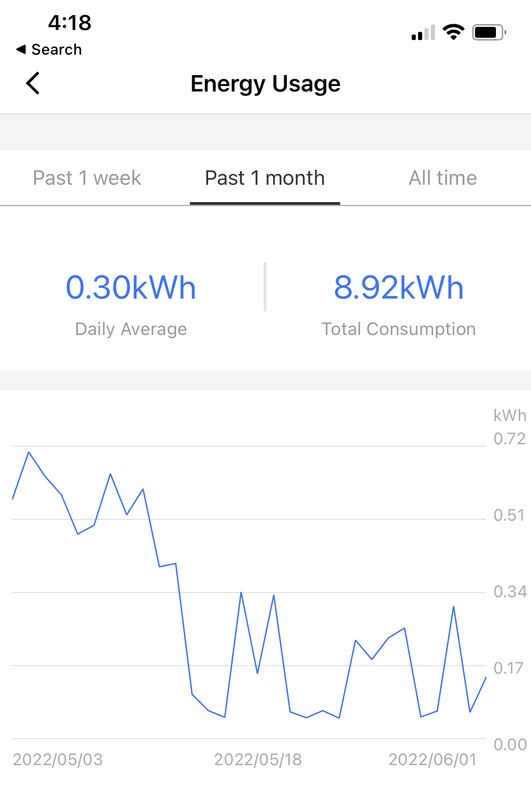Tap the Daily Average label
This screenshot has height=812, width=531.
[131, 329]
